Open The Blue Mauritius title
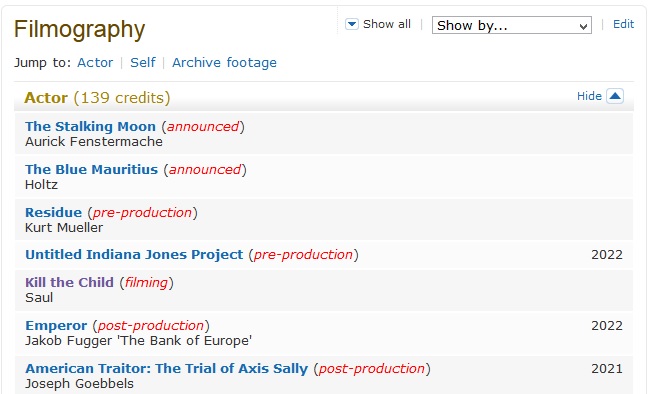The height and width of the screenshot is (394, 651). (91, 169)
